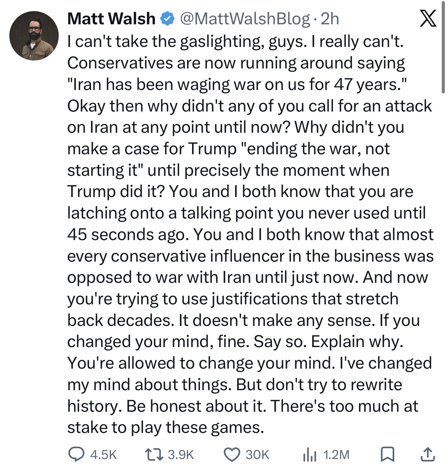Open the share post icon

coord(428,454)
